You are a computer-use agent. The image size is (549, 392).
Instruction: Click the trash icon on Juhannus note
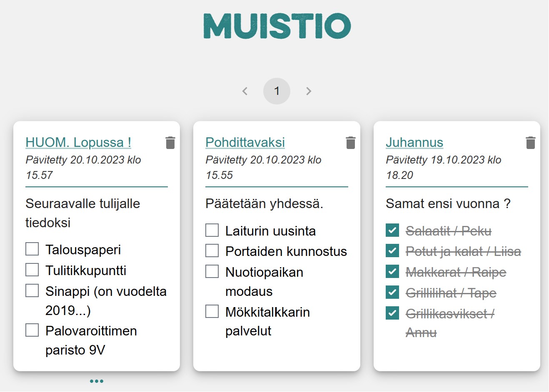(531, 143)
